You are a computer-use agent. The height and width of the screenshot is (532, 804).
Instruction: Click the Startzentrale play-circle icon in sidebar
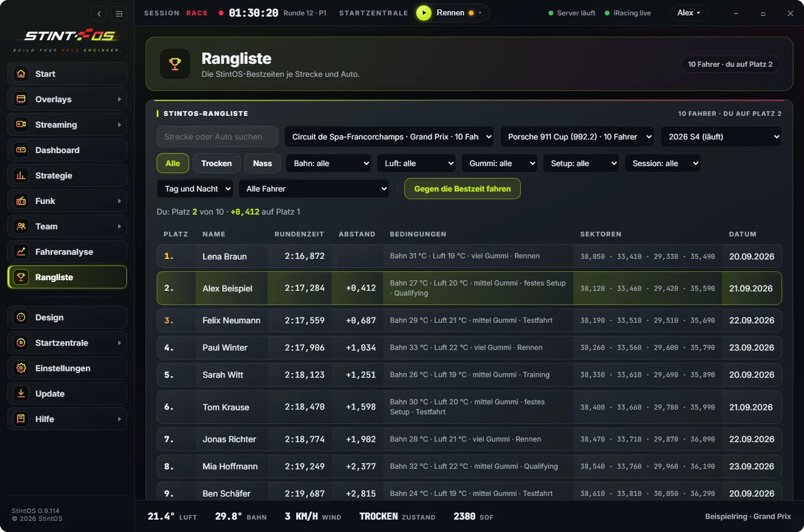[21, 343]
